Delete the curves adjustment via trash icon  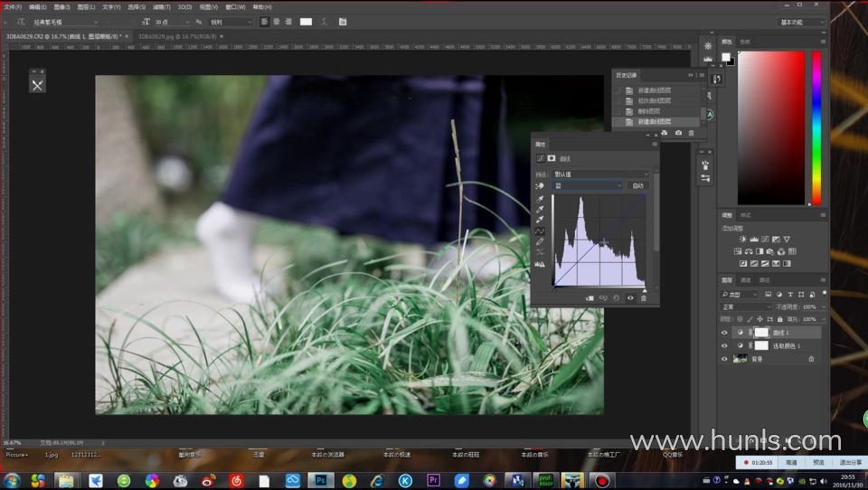coord(644,297)
